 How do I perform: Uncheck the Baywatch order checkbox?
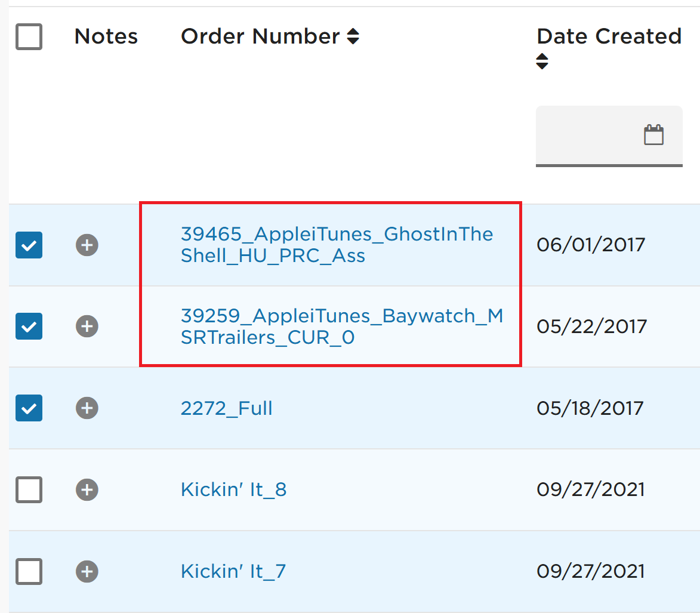tap(29, 326)
